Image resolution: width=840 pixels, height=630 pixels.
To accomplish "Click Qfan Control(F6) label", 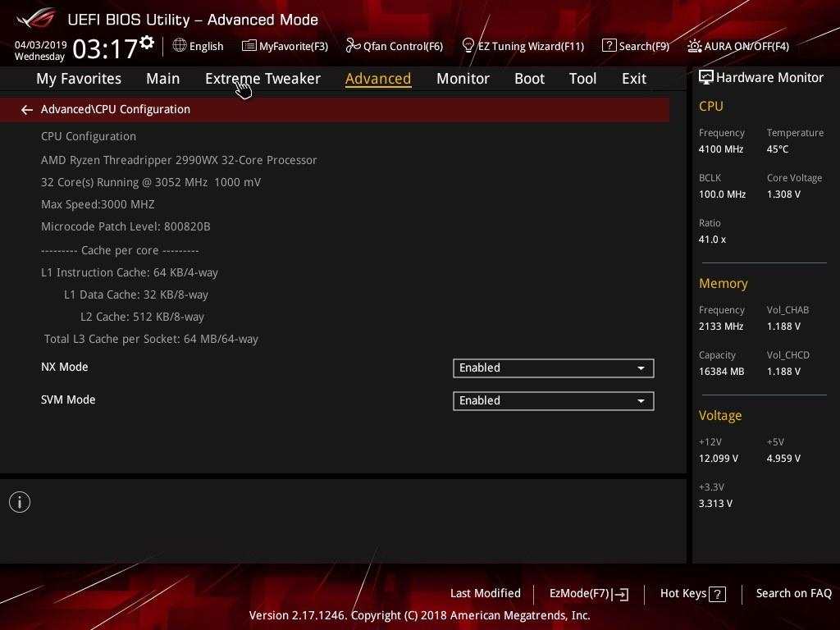I will (403, 46).
